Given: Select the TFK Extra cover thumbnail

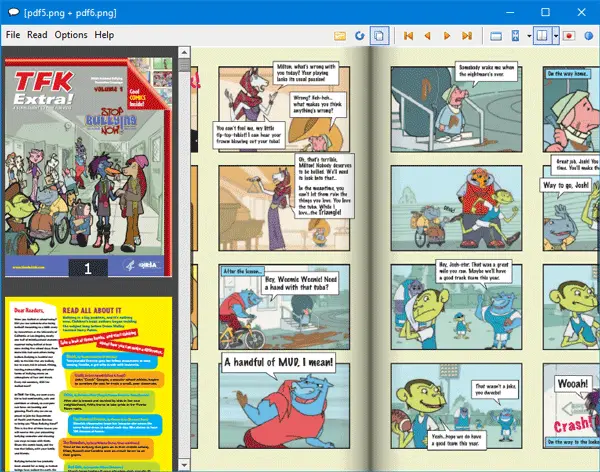Looking at the screenshot, I should (x=88, y=167).
